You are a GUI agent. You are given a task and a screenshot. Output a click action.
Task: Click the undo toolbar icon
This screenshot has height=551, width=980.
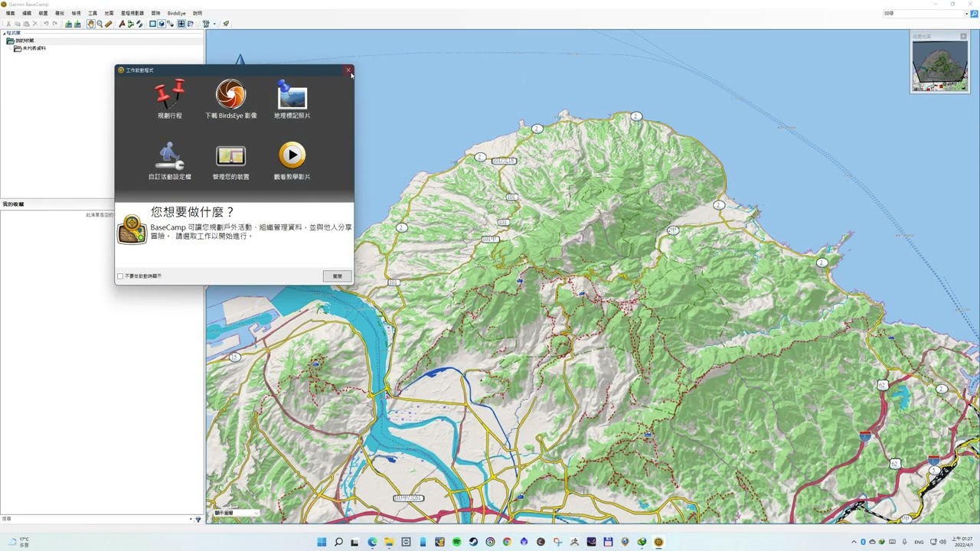(46, 24)
